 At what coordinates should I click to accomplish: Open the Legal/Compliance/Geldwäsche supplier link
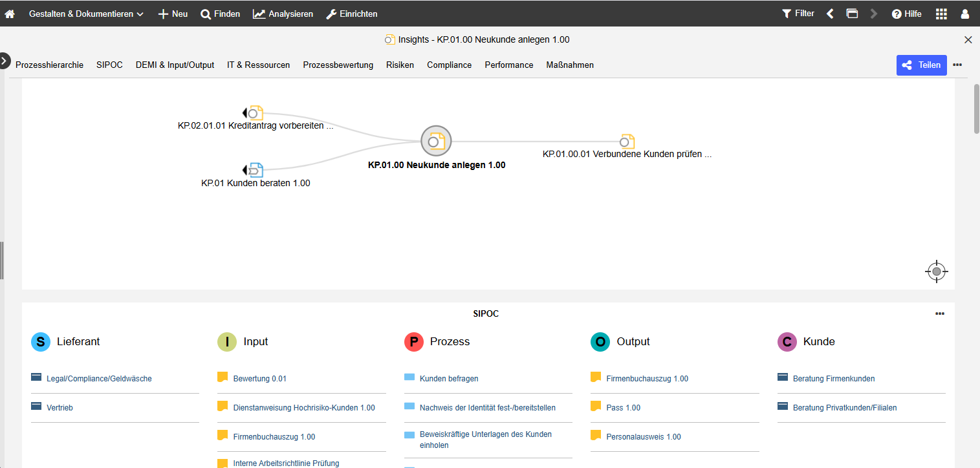click(99, 379)
